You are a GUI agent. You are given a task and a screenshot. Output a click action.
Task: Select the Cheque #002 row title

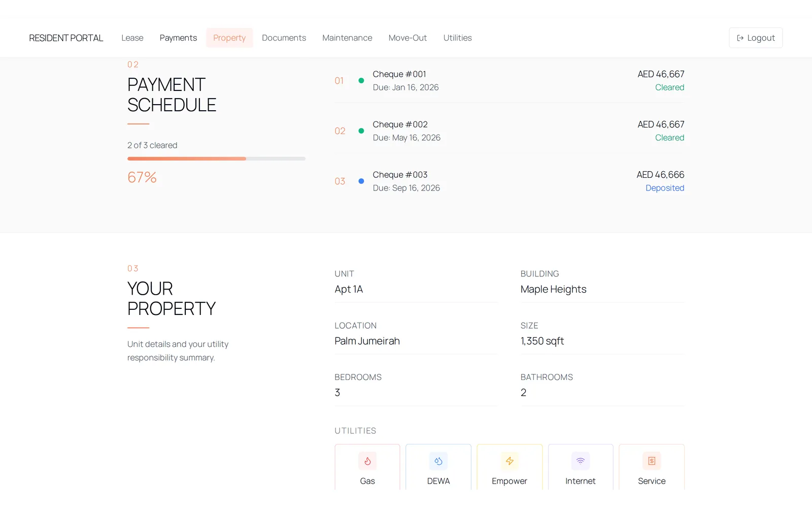[400, 124]
